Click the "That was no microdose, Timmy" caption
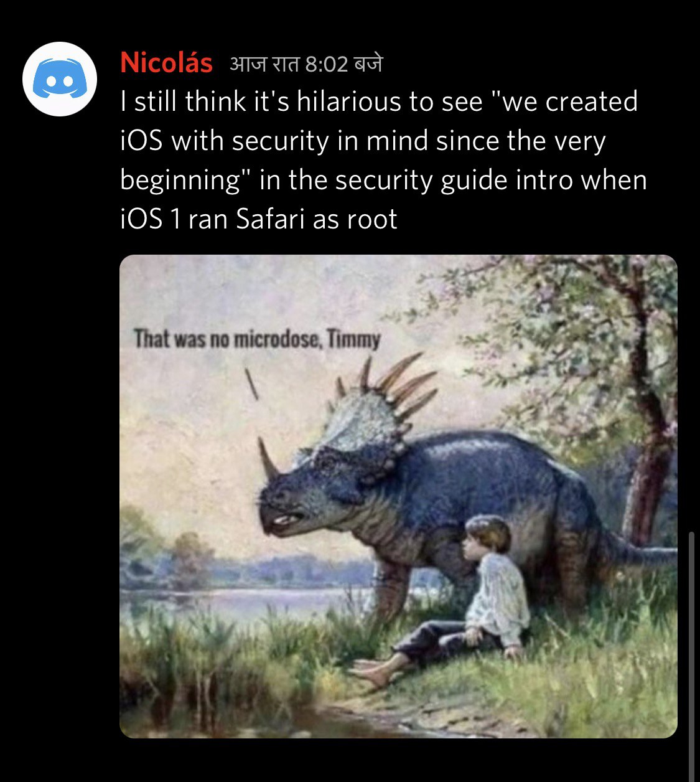Viewport: 700px width, 782px height. 257,339
